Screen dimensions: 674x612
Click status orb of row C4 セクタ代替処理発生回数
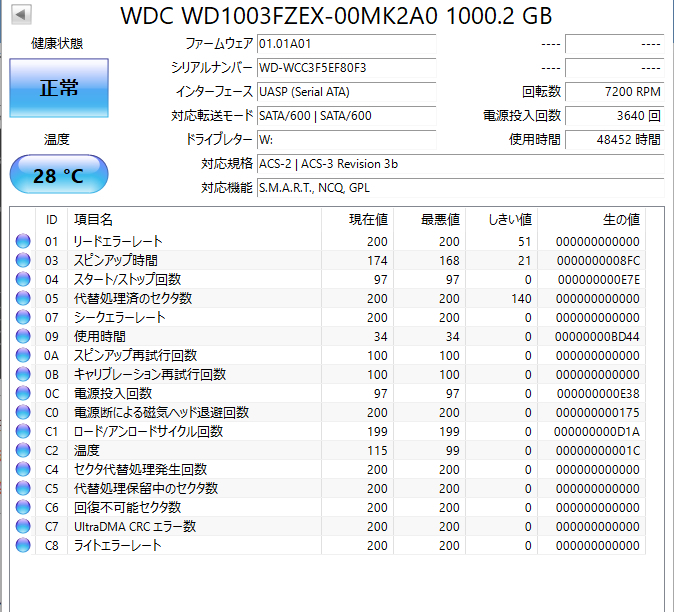pyautogui.click(x=23, y=469)
